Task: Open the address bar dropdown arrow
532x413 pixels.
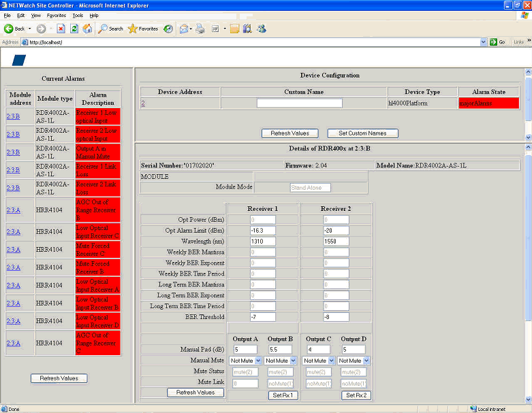Action: tap(484, 42)
